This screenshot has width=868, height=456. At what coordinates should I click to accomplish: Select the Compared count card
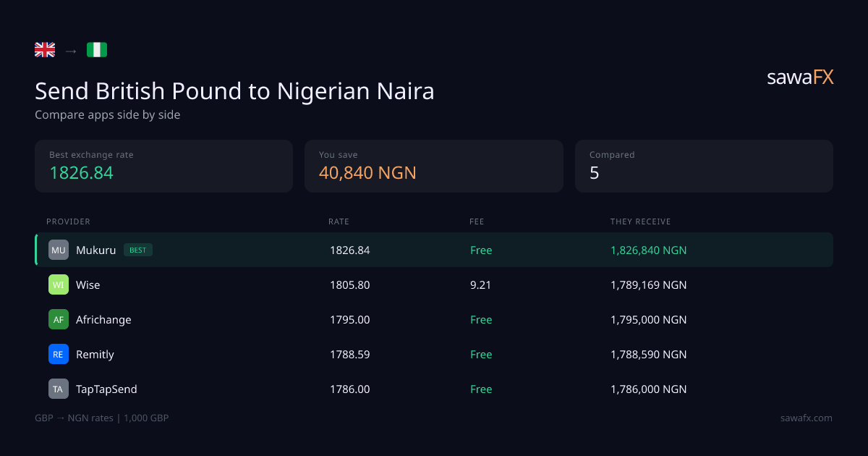704,166
